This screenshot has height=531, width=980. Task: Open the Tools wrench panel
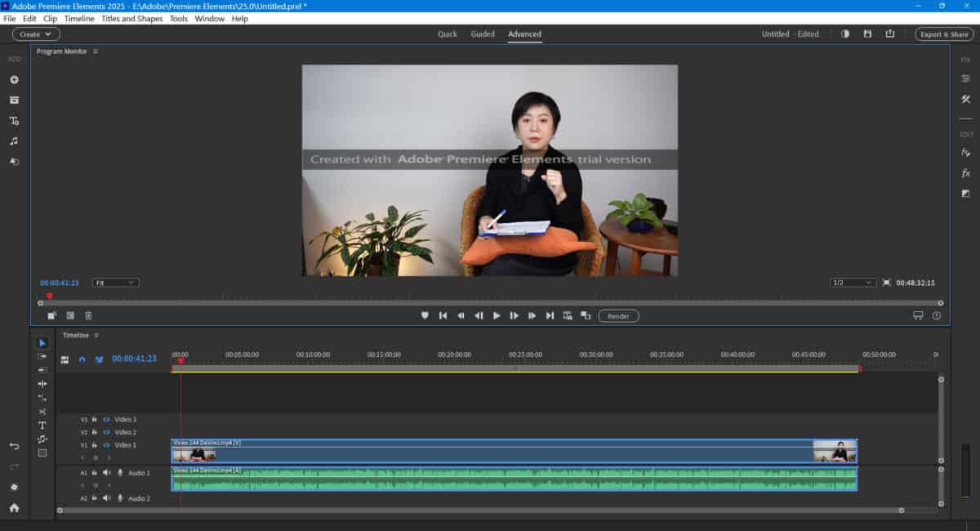pos(965,99)
